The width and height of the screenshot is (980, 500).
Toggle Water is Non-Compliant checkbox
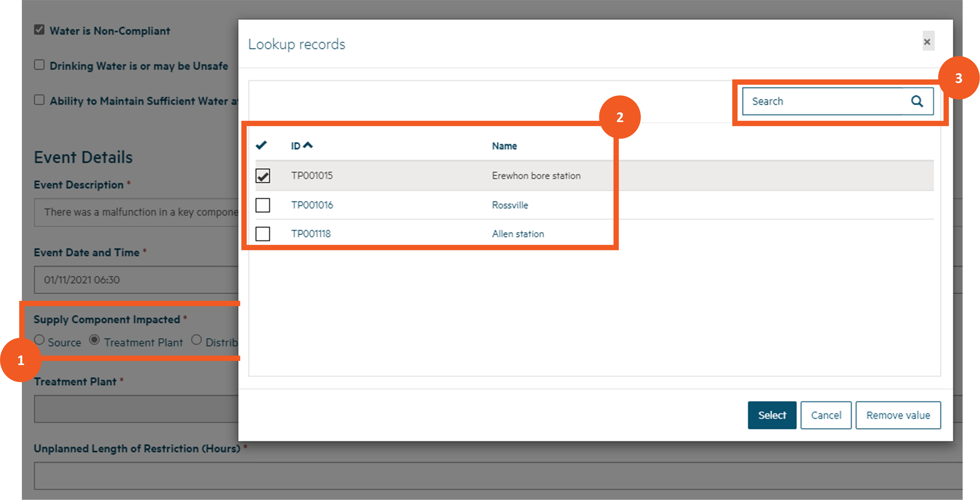coord(40,30)
